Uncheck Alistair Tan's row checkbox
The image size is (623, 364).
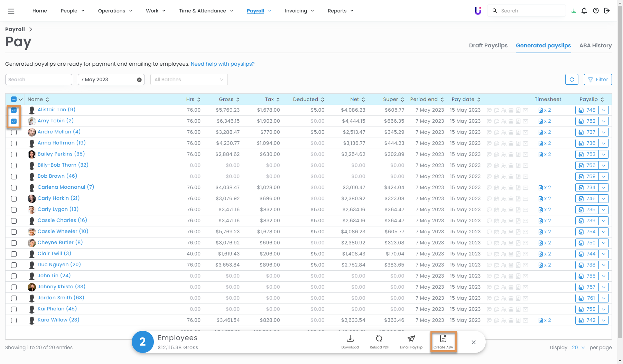click(14, 110)
